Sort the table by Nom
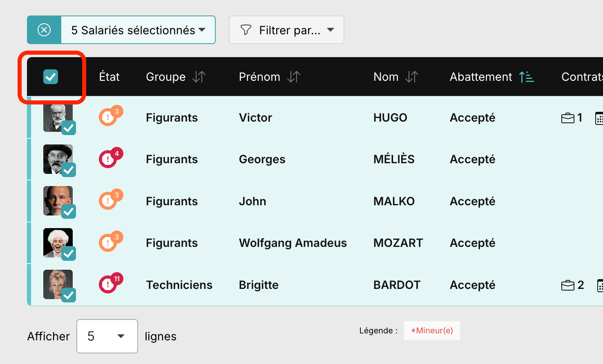This screenshot has height=364, width=603. 412,77
